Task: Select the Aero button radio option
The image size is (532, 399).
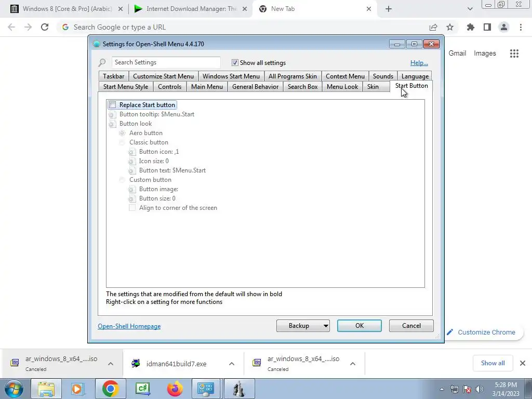Action: [122, 133]
